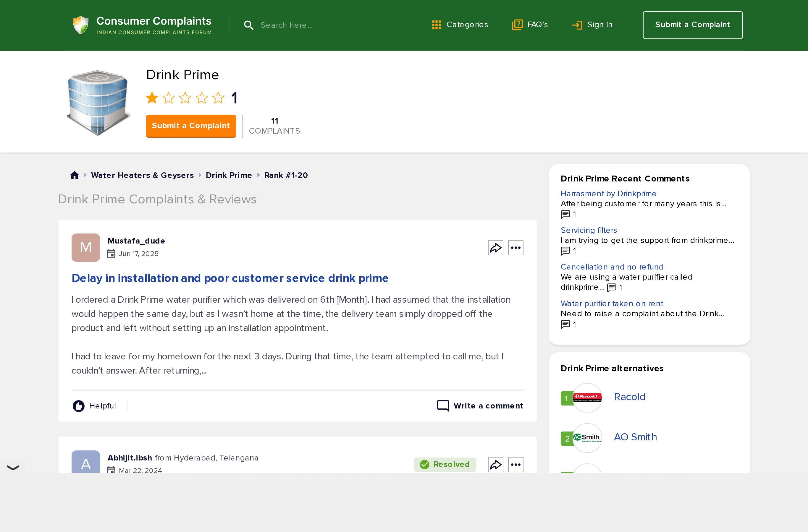Click the comment bubble icon beside Write a comment
This screenshot has width=808, height=532.
tap(443, 406)
